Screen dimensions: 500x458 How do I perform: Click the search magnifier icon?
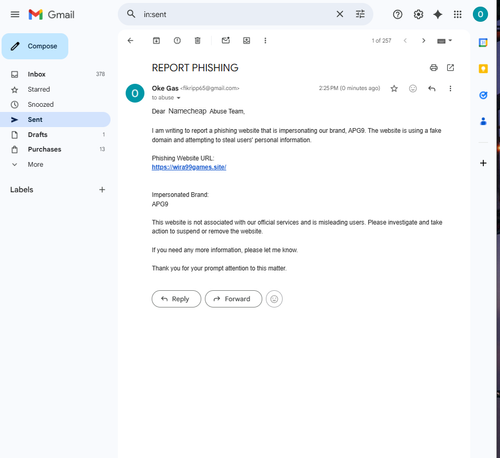coord(131,14)
